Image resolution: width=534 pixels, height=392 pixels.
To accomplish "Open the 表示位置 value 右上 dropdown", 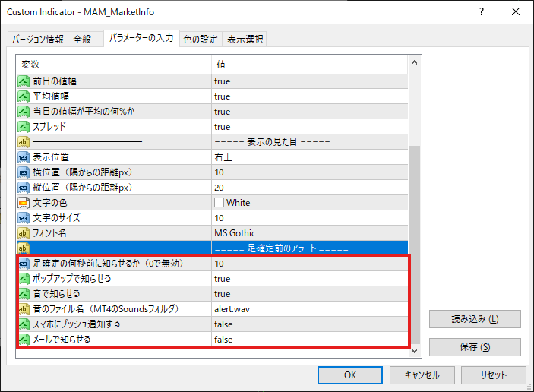I will pos(309,157).
